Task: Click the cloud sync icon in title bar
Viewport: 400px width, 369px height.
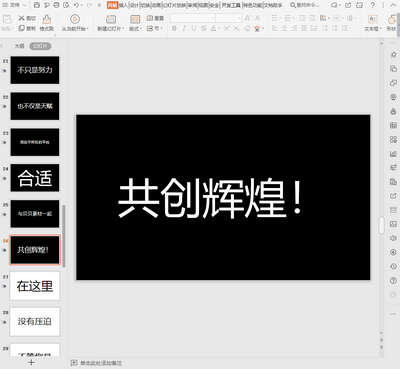Action: click(x=335, y=5)
